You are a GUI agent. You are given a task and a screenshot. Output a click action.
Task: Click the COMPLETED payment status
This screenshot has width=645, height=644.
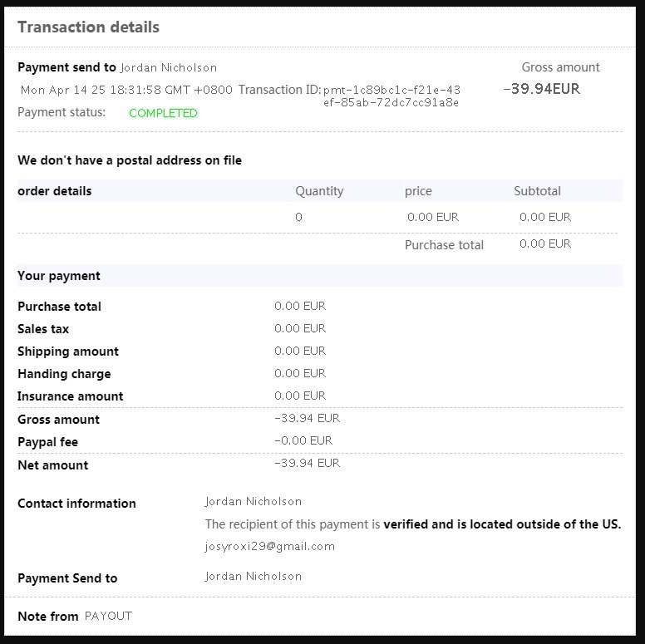pyautogui.click(x=163, y=113)
